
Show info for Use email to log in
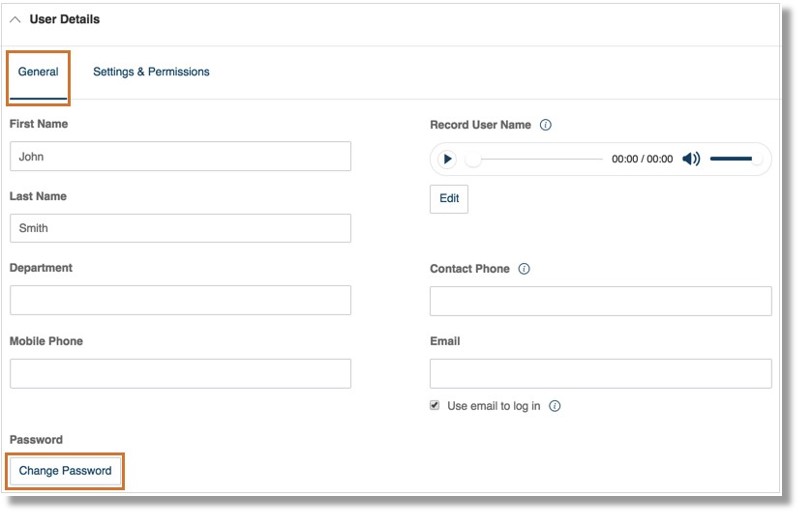click(x=555, y=406)
